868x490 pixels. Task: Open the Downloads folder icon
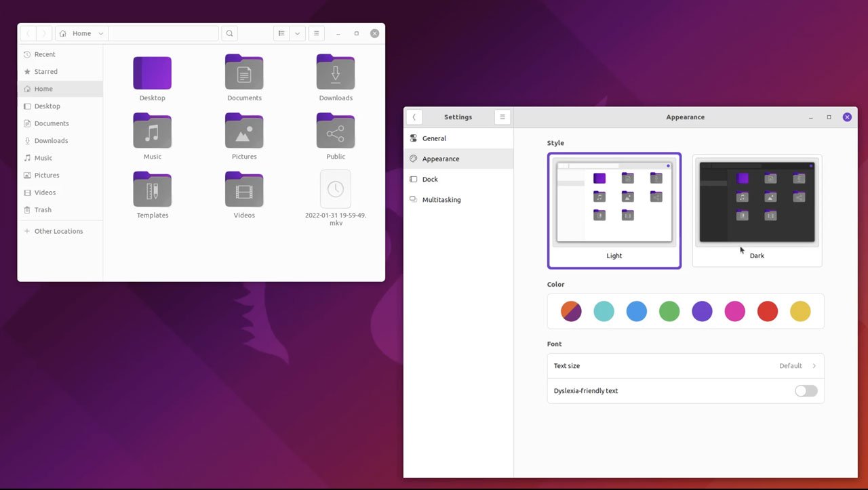(336, 72)
